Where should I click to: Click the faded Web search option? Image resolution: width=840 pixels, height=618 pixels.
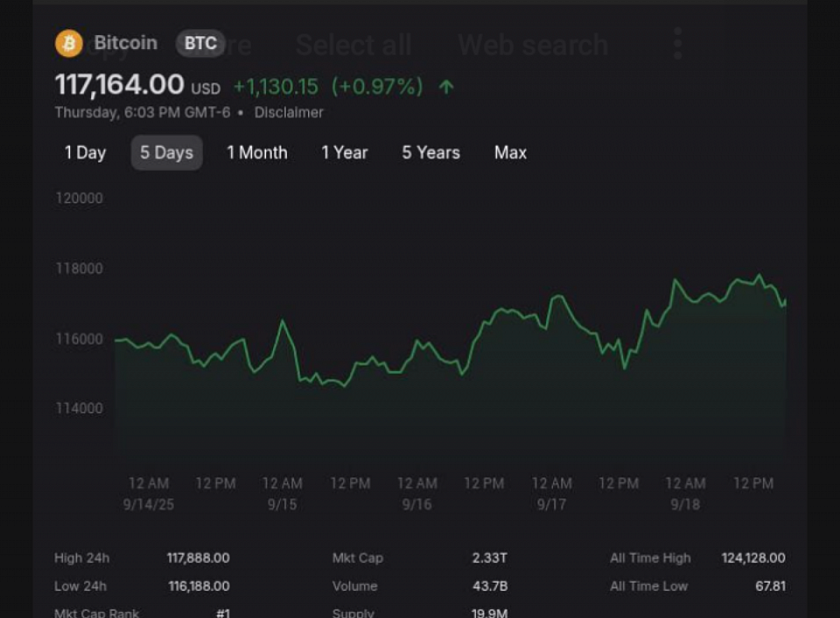tap(533, 45)
